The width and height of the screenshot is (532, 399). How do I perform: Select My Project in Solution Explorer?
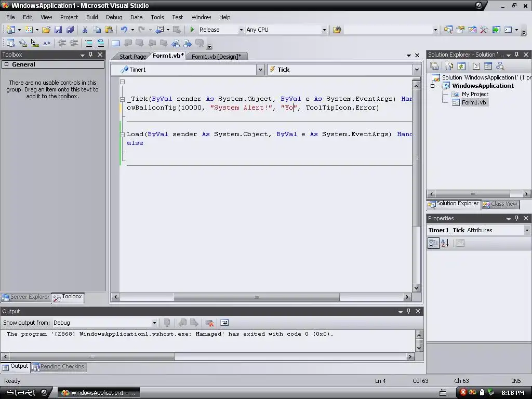475,94
